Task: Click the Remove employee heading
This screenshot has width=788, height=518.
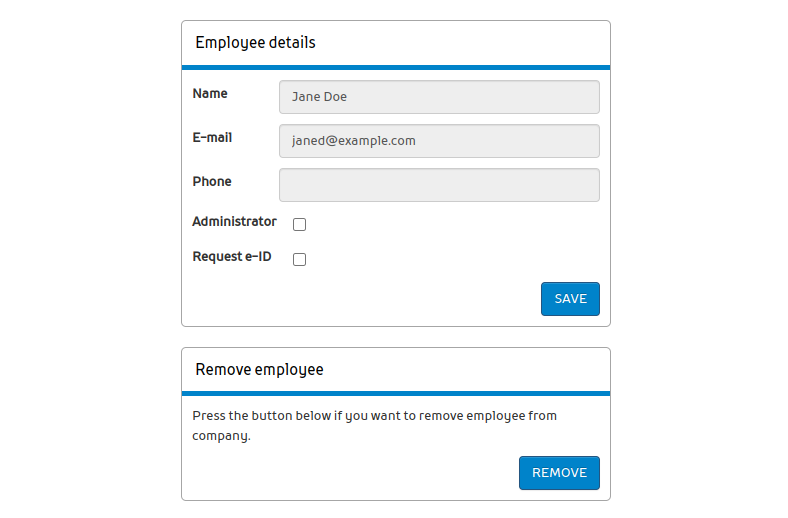Action: 259,370
